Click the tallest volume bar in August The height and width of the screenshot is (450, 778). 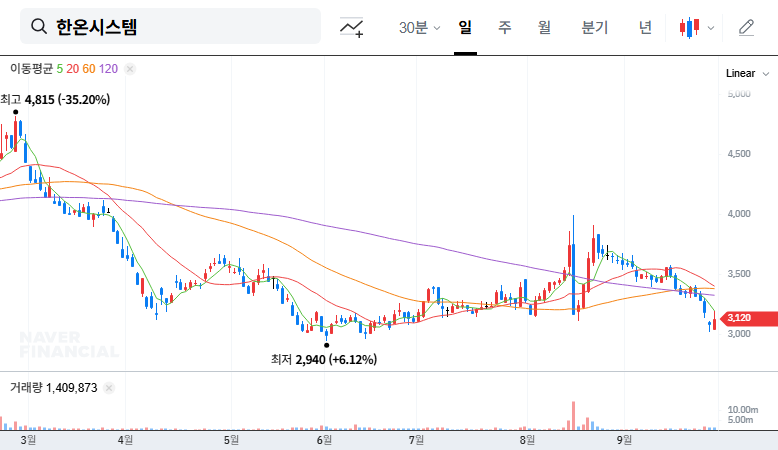(x=574, y=416)
